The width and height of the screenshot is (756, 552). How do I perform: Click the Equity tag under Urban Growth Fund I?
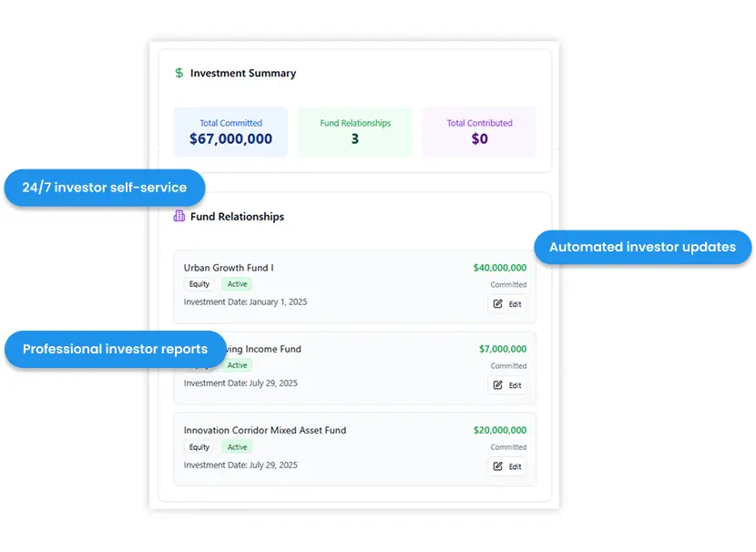199,284
